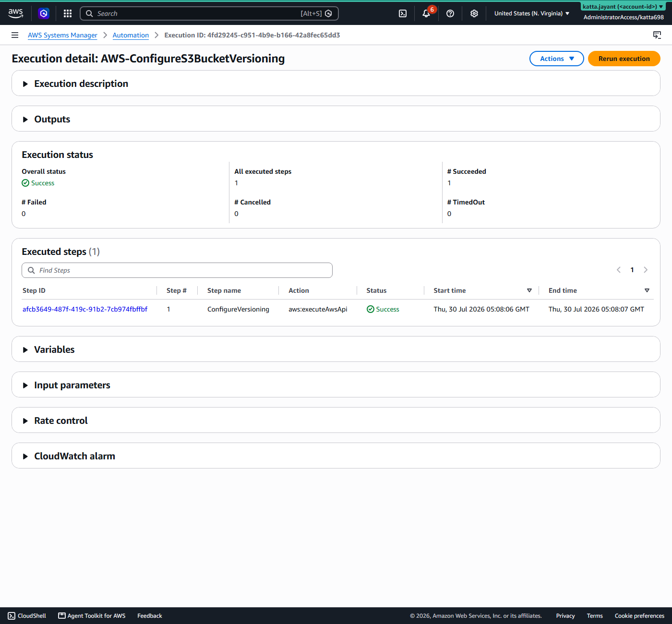The height and width of the screenshot is (624, 672).
Task: Click the Amazon Q icon inside search box
Action: coord(328,13)
